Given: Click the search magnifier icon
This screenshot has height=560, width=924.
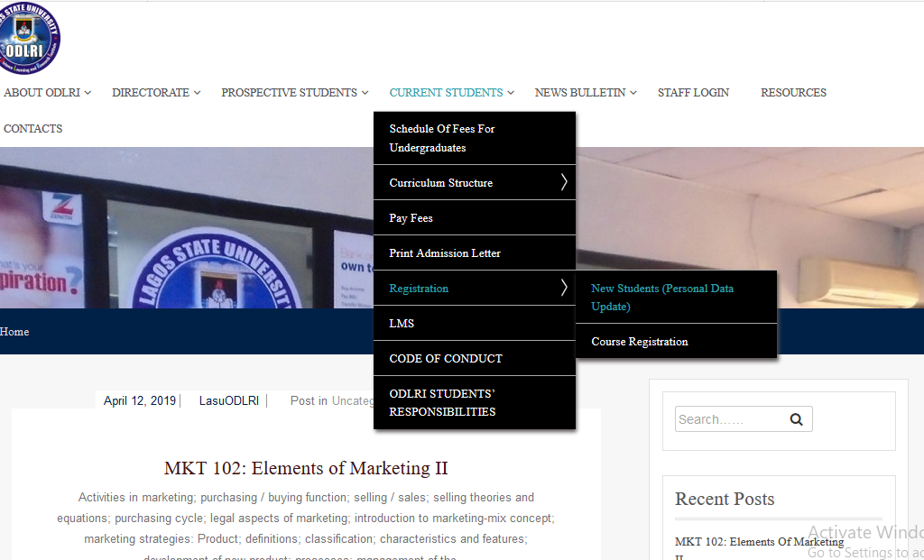Looking at the screenshot, I should click(796, 419).
